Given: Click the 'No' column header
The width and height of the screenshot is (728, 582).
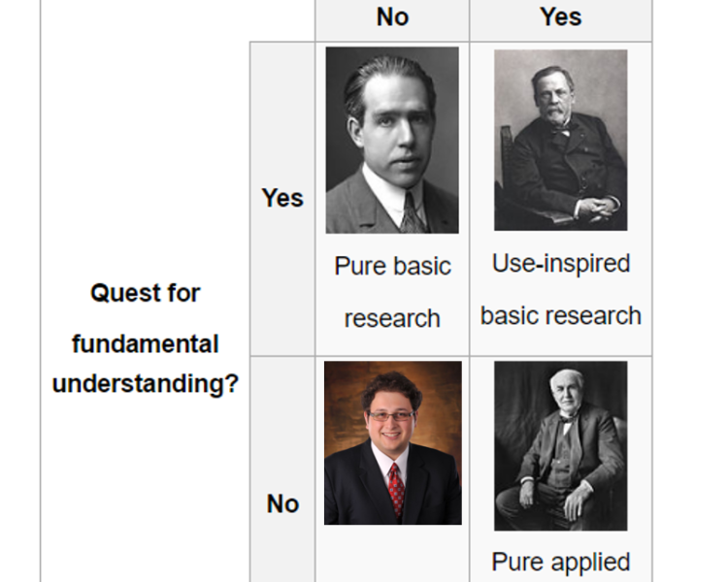Looking at the screenshot, I should click(392, 16).
